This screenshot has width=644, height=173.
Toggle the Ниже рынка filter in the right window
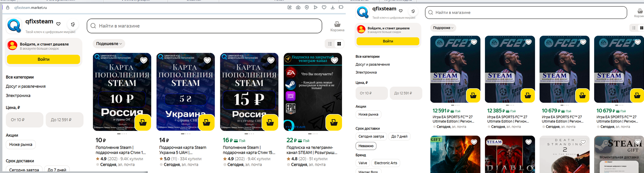pyautogui.click(x=369, y=115)
